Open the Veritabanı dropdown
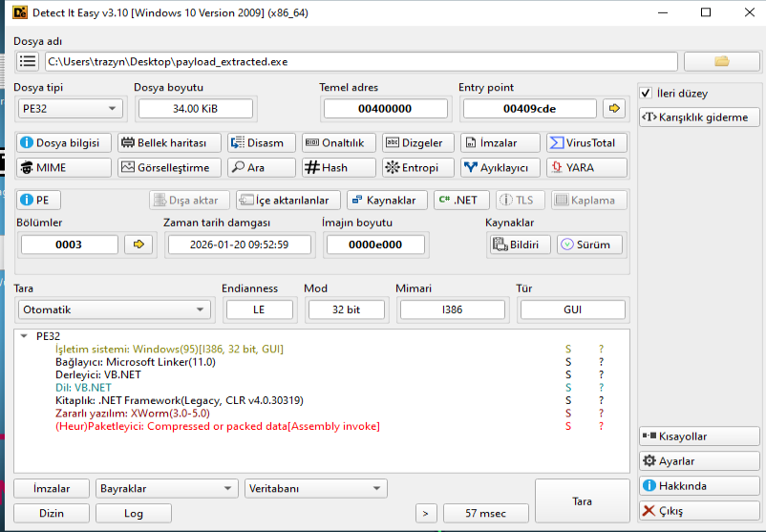Image resolution: width=766 pixels, height=532 pixels. pyautogui.click(x=315, y=488)
